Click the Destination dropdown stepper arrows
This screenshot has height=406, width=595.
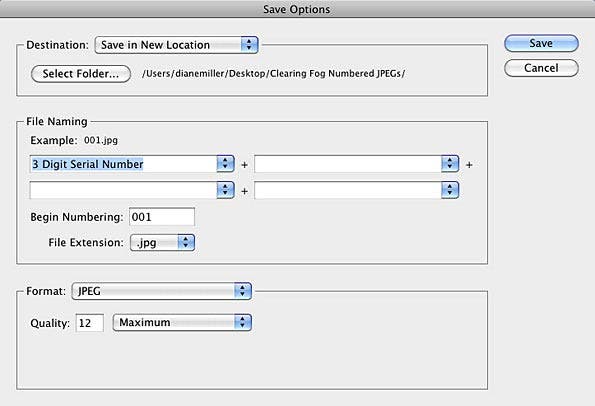point(249,45)
